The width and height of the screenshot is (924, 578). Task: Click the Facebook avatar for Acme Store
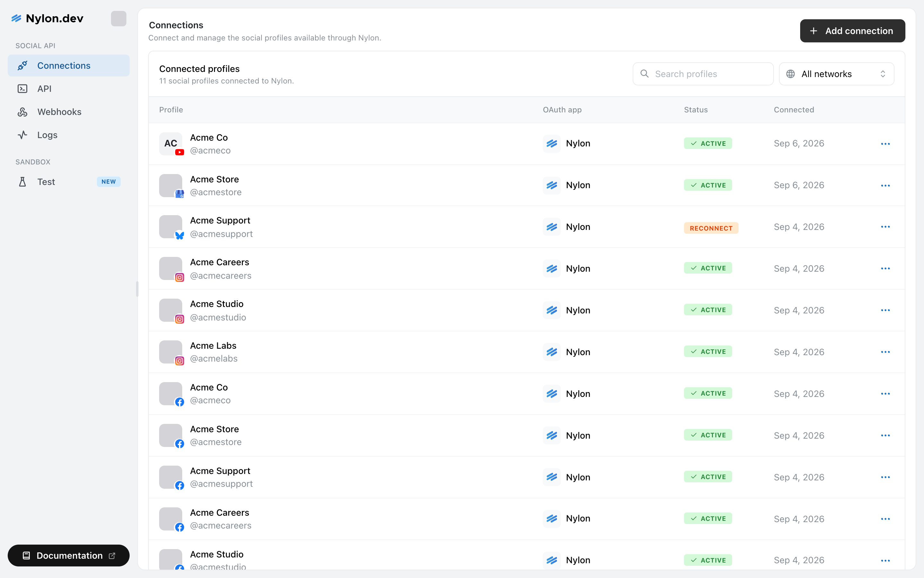point(171,435)
